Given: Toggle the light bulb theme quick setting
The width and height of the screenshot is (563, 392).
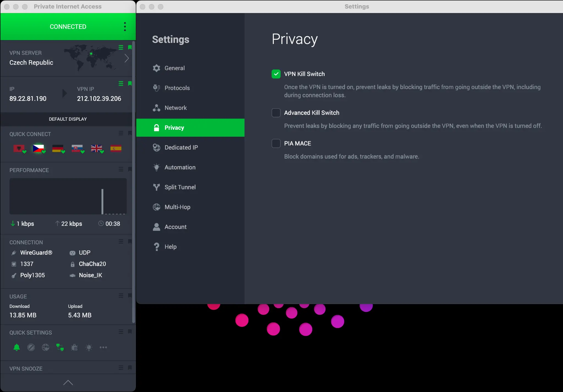Looking at the screenshot, I should (x=89, y=347).
